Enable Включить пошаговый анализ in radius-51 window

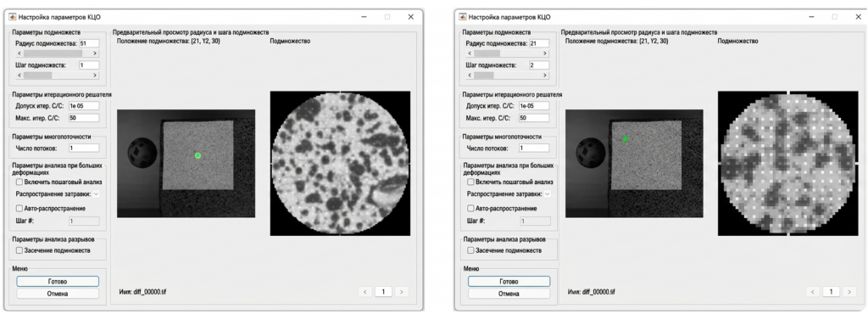(19, 182)
